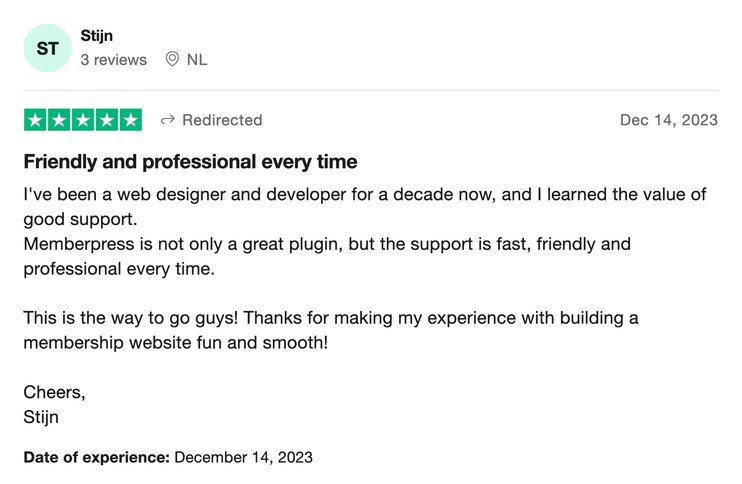Click the "Cheers," sign-off line
Screen dimensions: 742x484
54,392
